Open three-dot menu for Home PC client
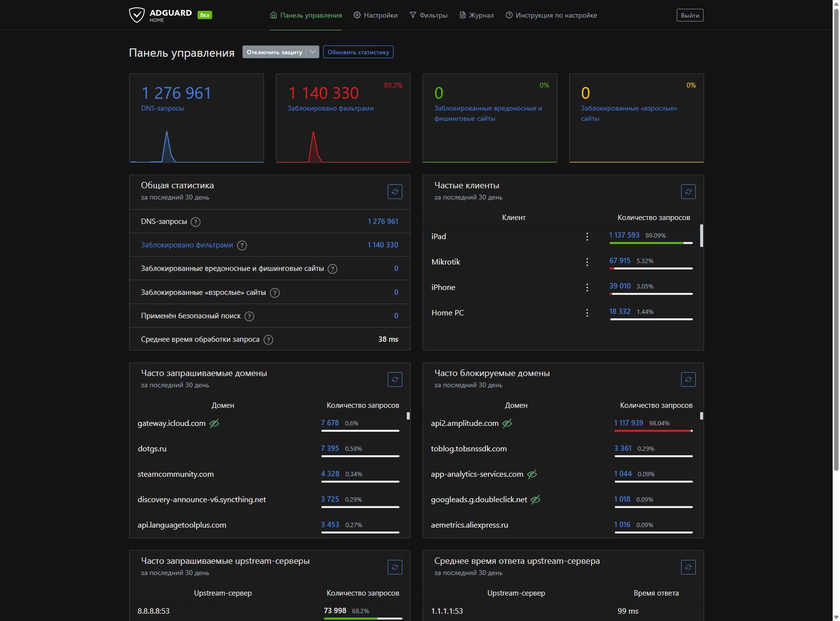Viewport: 840px width, 621px height. (x=587, y=313)
